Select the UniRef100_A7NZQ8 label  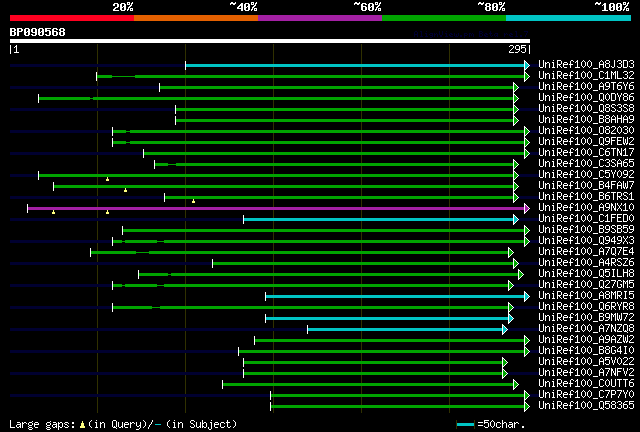tap(586, 329)
